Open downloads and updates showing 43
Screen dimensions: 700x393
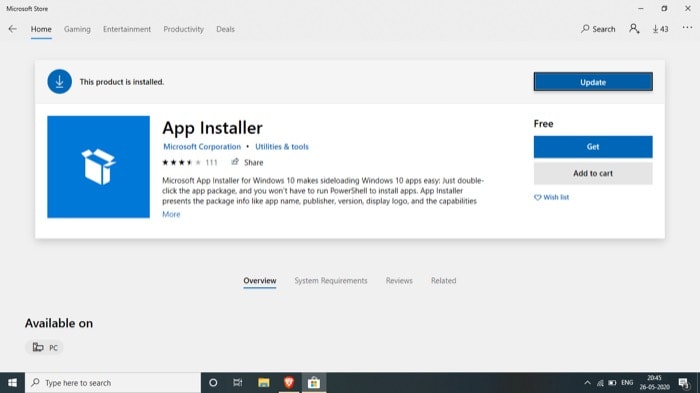(660, 29)
